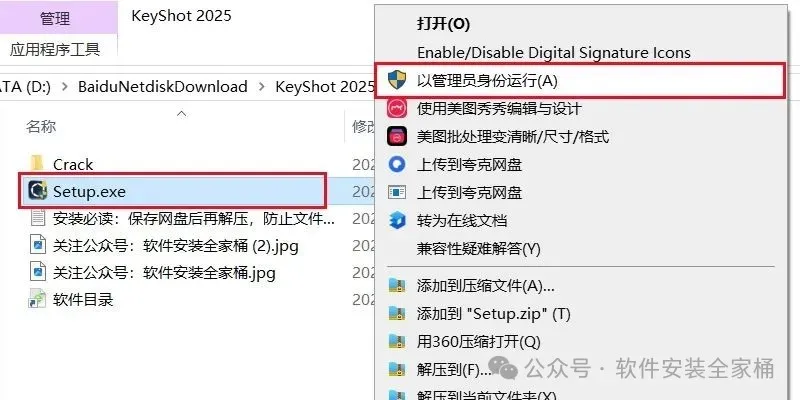Click the Meitu batch processing icon
This screenshot has height=400, width=800.
click(x=397, y=136)
